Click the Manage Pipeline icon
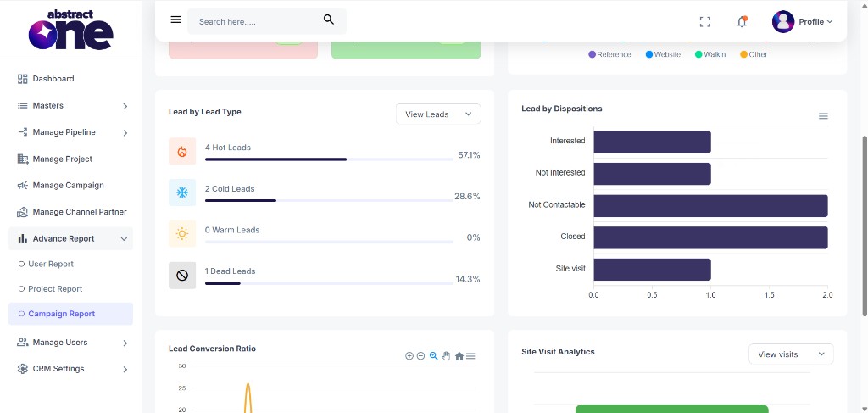Viewport: 868px width, 413px height. click(x=23, y=132)
